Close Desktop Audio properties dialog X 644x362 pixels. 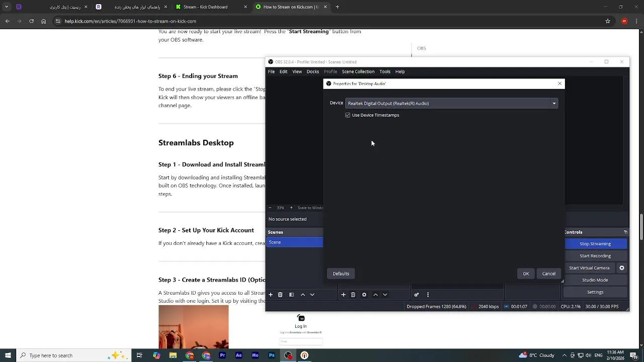(559, 83)
